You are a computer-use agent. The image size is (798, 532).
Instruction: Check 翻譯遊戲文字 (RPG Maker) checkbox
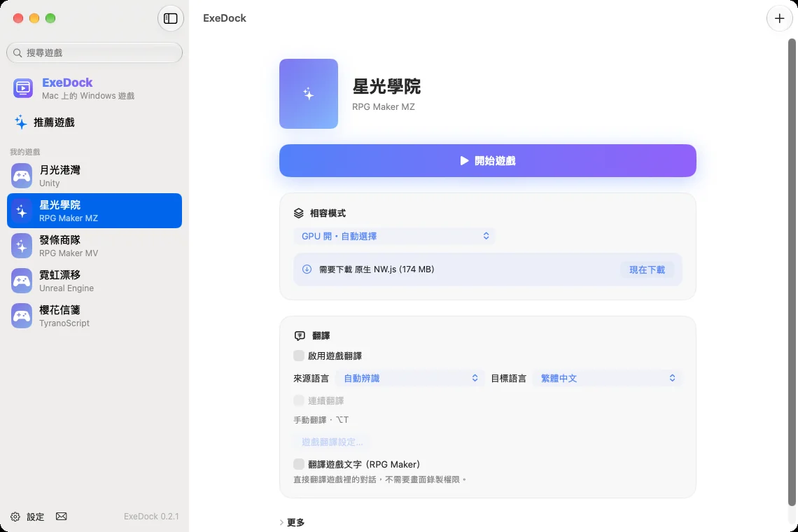(299, 464)
